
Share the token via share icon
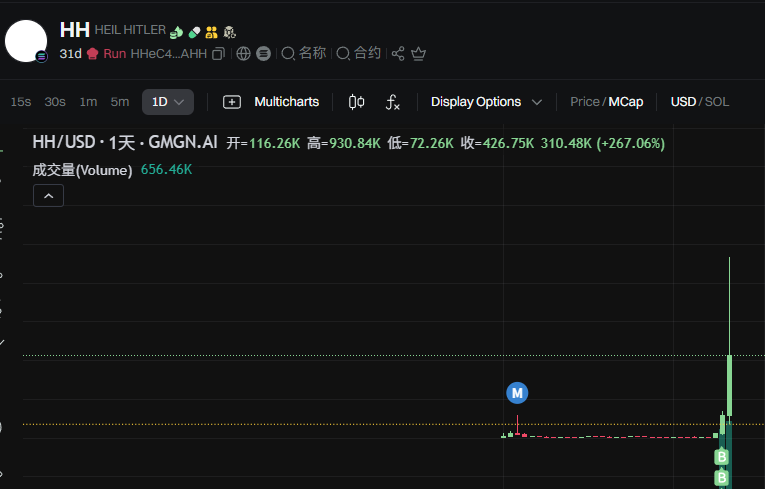pos(398,54)
